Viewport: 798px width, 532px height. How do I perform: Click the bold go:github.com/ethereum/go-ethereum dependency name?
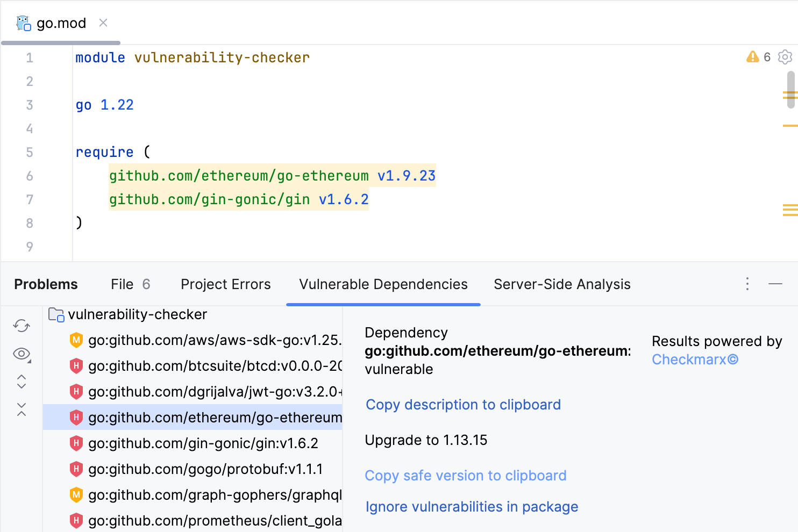(498, 351)
